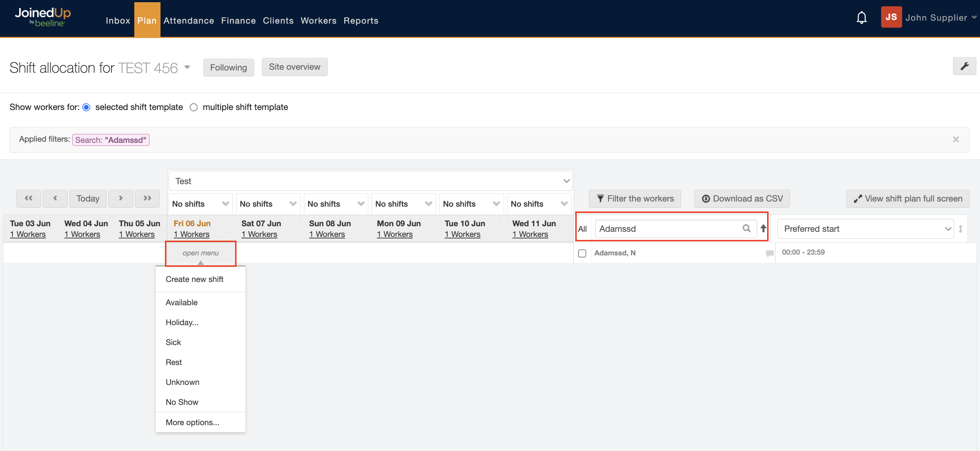This screenshot has height=451, width=980.
Task: Open the wrench settings icon
Action: pos(964,66)
